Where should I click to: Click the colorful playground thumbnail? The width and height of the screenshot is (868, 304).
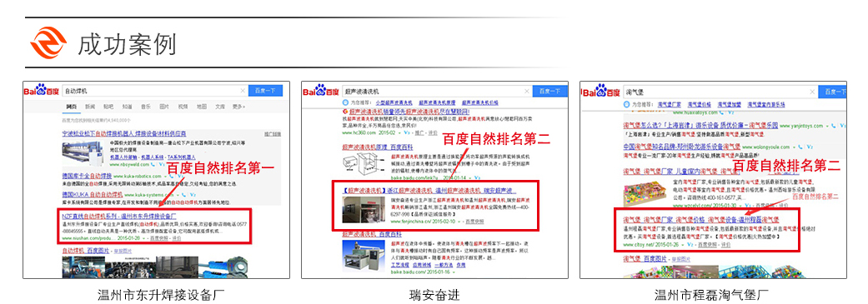645,193
